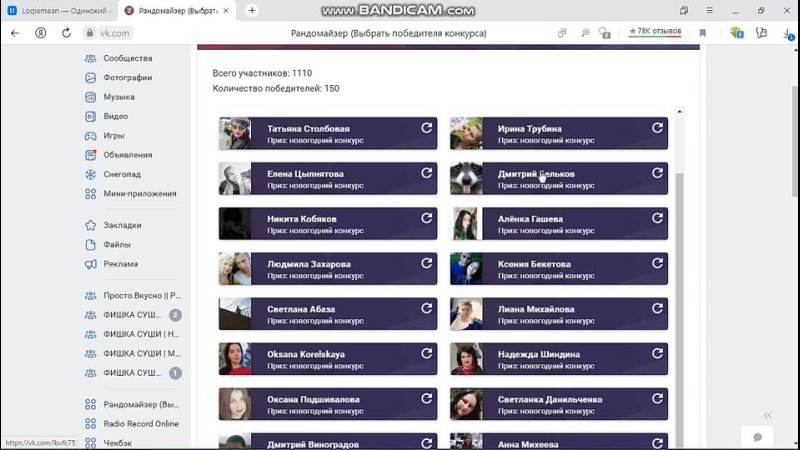800x450 pixels.
Task: Switch to the Logiemean browser tab
Action: click(59, 11)
